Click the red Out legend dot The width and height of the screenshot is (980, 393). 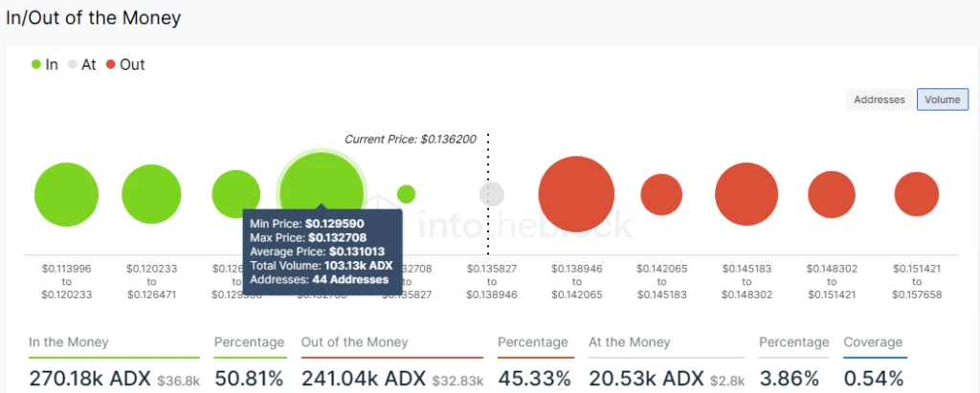[111, 65]
